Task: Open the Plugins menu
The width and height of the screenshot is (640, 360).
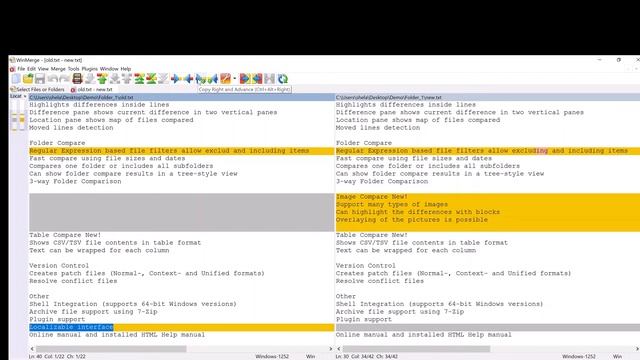Action: (89, 69)
